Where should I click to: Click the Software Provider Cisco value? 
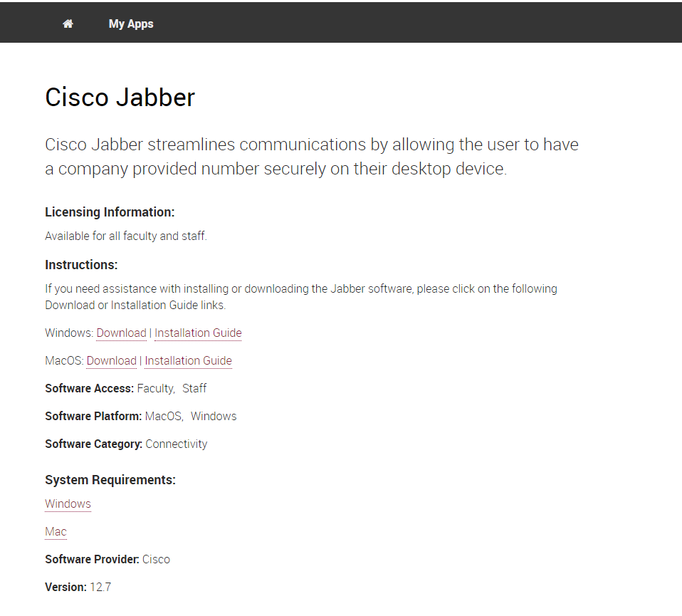[x=156, y=560]
